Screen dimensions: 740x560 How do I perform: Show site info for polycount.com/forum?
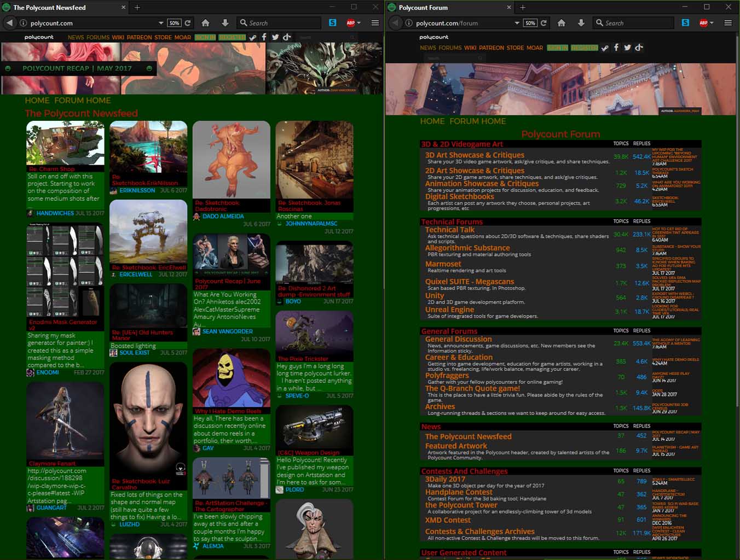tap(408, 23)
